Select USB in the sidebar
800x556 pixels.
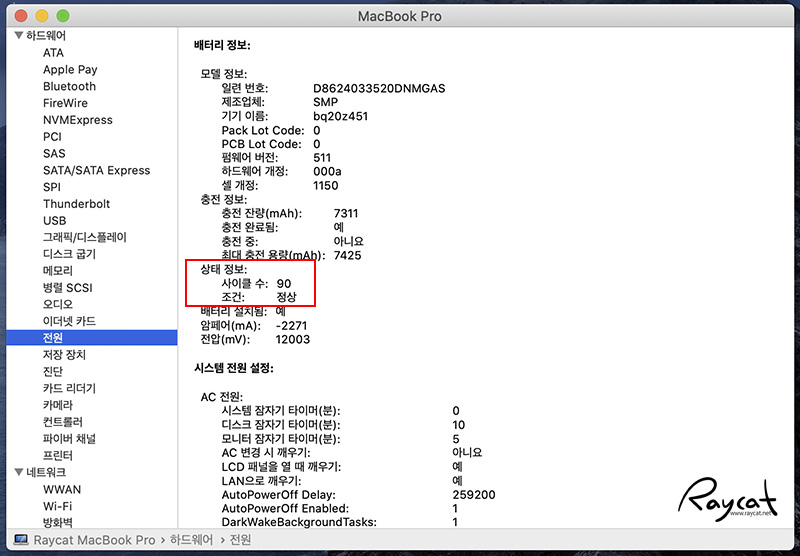[55, 220]
